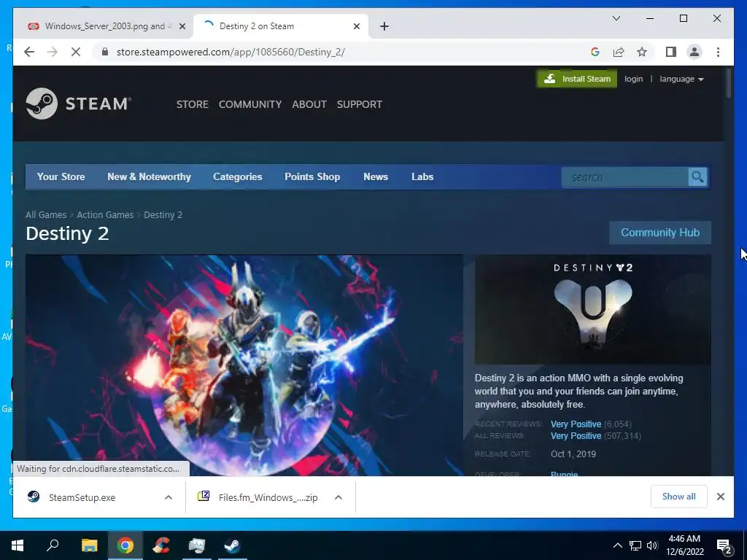The width and height of the screenshot is (747, 560).
Task: Click the page vertical scrollbar thumb
Action: [729, 83]
